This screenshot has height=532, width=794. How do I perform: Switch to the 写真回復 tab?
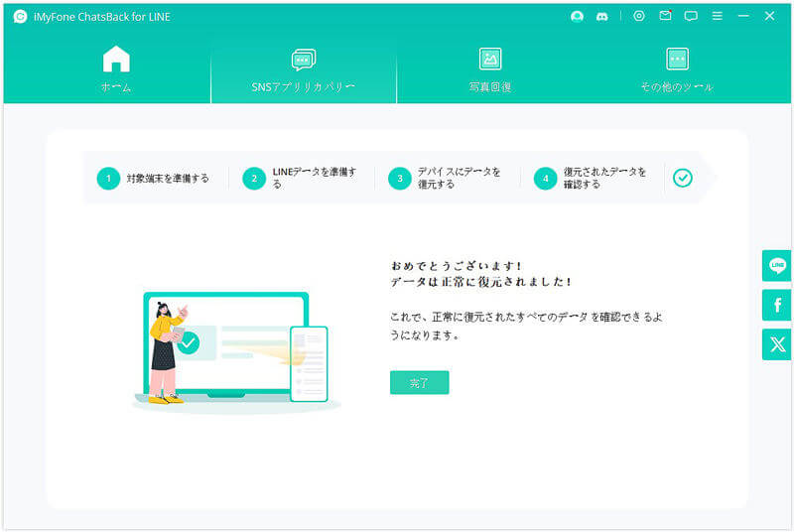[x=490, y=69]
